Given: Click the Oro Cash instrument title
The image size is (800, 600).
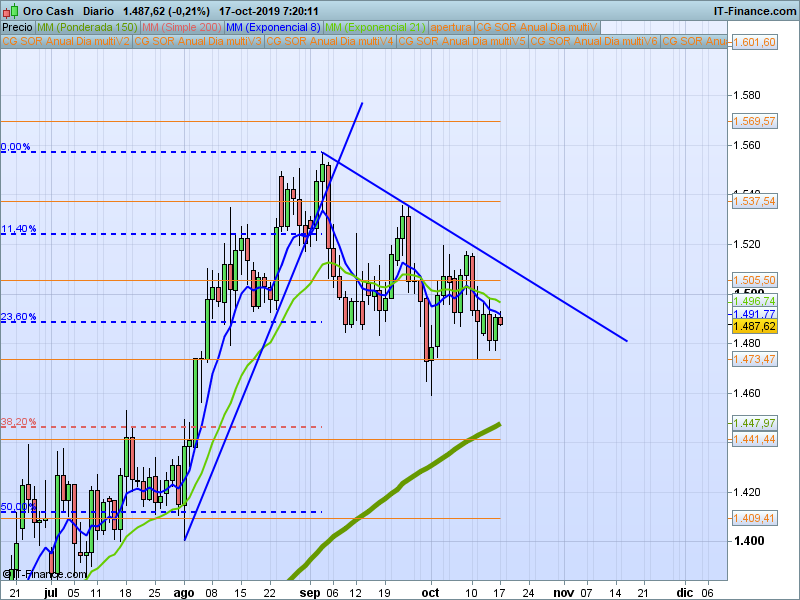Looking at the screenshot, I should coord(46,11).
